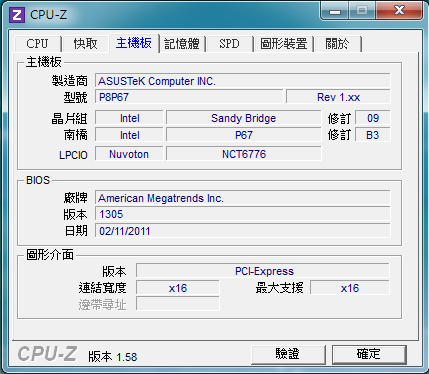Click chipset revision value 09
Screen dimensions: 429x374
click(x=373, y=118)
